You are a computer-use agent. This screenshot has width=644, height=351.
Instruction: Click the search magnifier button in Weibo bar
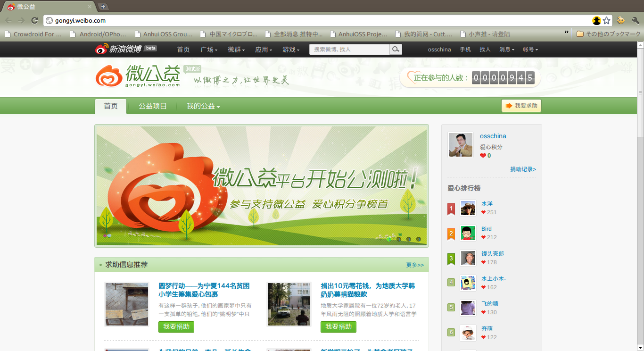coord(396,49)
